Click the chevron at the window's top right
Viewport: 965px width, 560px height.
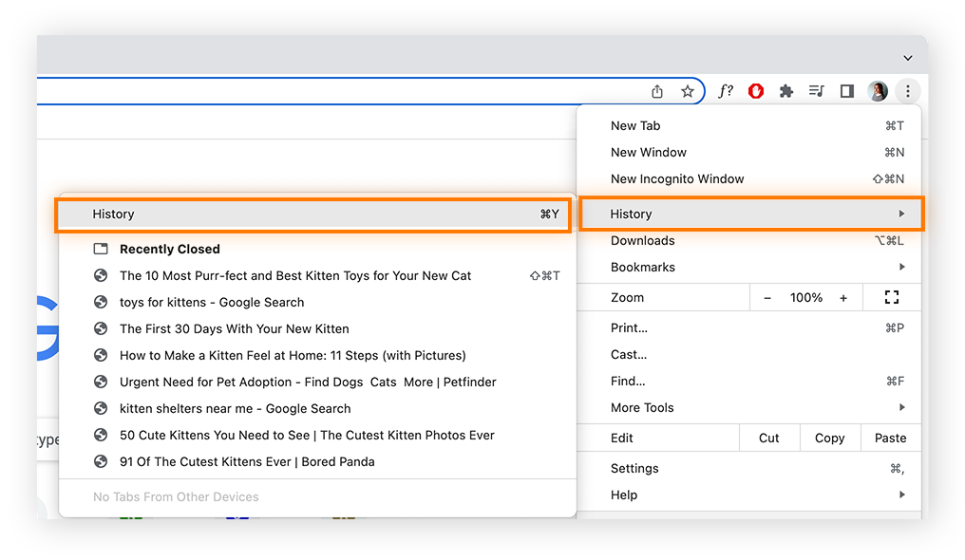click(907, 57)
